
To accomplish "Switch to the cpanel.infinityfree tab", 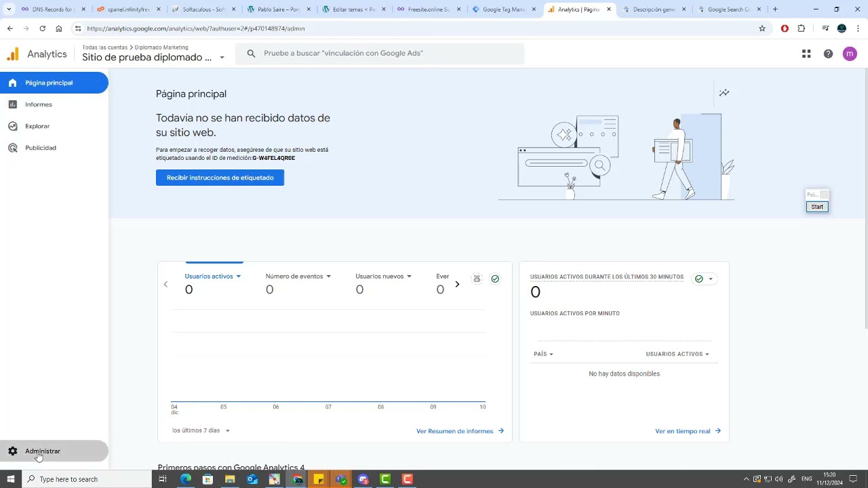I will [x=129, y=9].
